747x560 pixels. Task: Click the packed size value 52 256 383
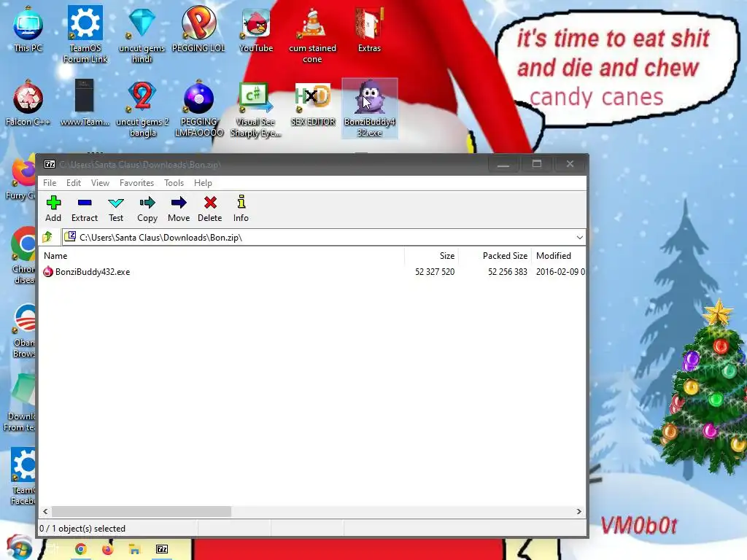pos(508,272)
